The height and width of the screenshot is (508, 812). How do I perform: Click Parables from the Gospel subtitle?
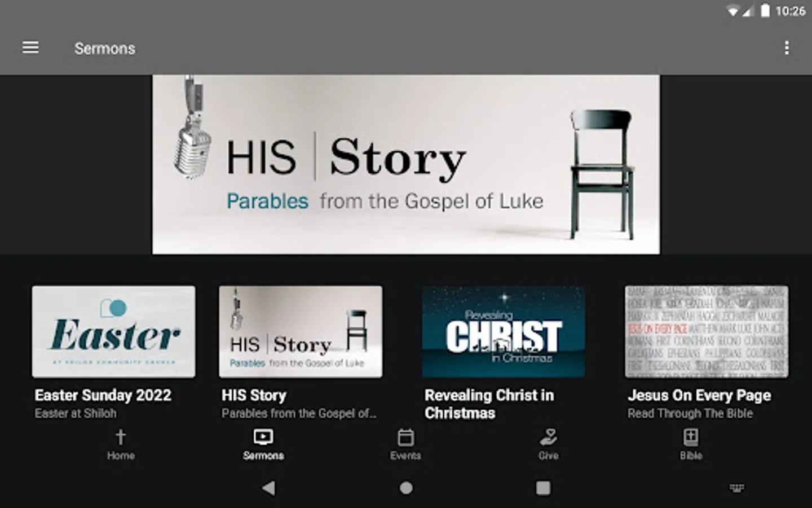pyautogui.click(x=299, y=413)
